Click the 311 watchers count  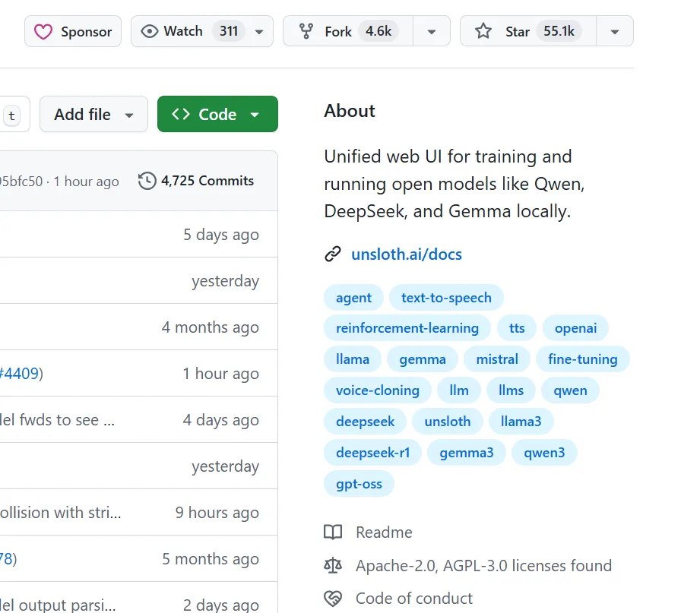coord(229,31)
